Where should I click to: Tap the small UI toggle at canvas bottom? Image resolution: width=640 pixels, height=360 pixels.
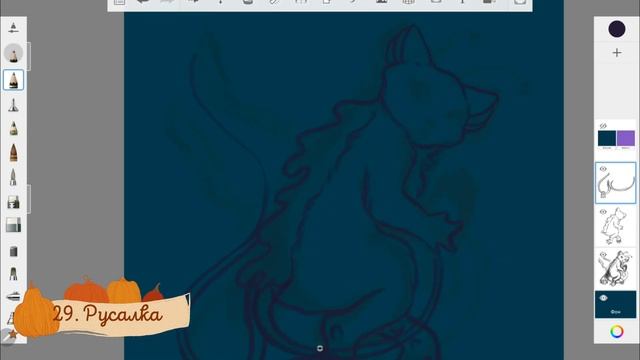[320, 348]
